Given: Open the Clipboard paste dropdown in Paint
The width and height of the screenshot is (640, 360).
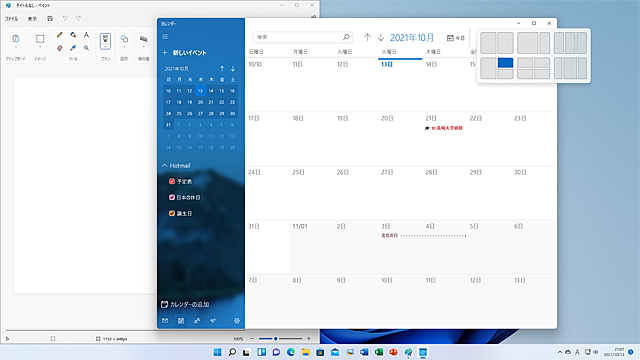Looking at the screenshot, I should (x=16, y=48).
